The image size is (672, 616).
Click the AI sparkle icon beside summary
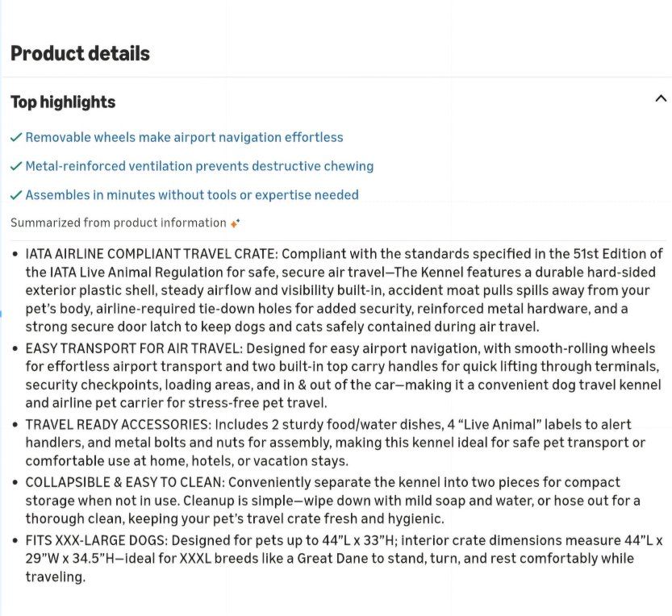[x=235, y=223]
